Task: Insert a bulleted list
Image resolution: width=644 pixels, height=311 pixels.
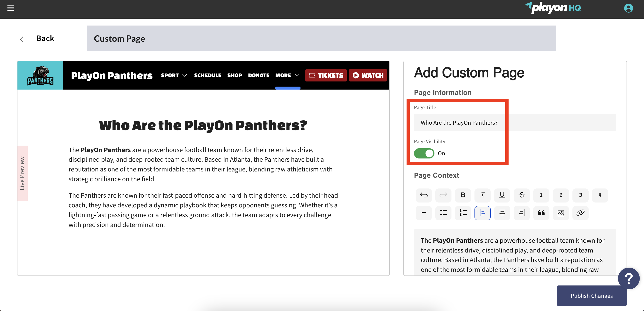Action: 443,213
